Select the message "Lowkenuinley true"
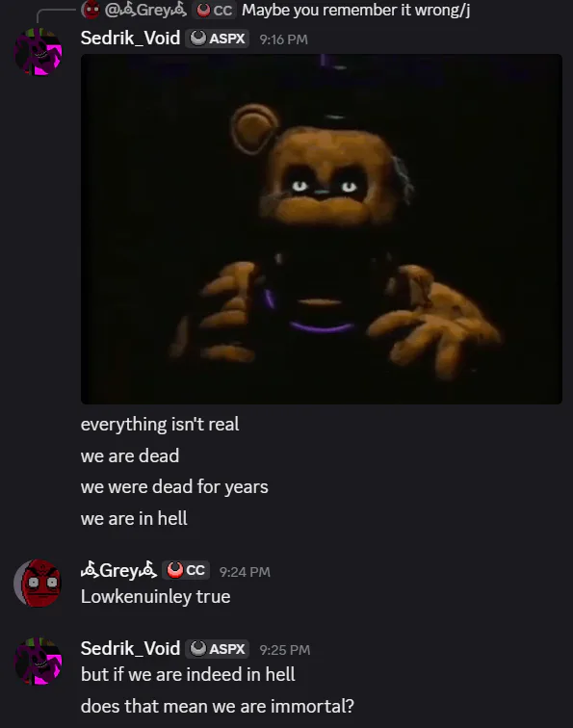This screenshot has height=728, width=573. click(x=156, y=597)
